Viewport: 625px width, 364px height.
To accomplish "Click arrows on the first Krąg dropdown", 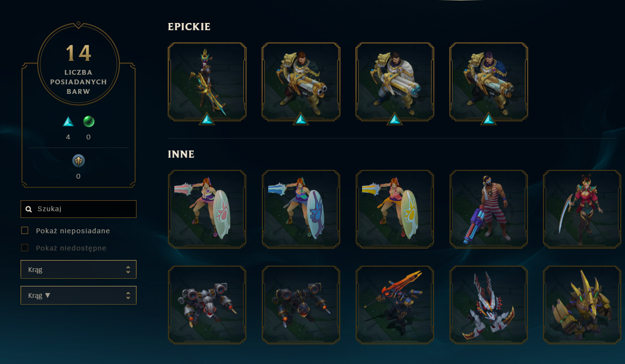I will tap(128, 270).
